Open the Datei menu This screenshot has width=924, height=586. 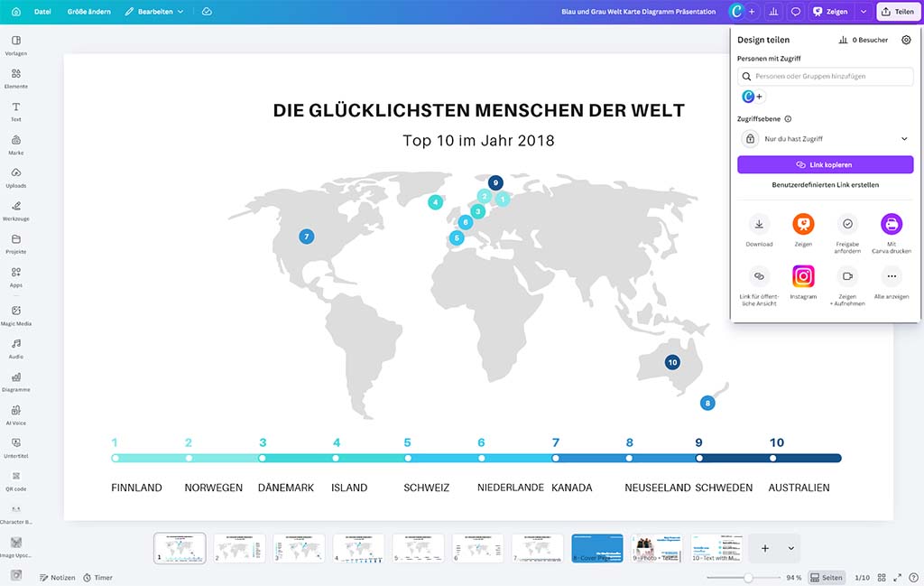[42, 11]
